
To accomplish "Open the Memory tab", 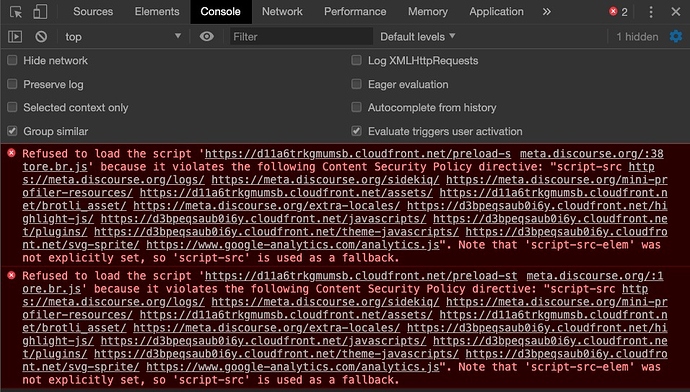I will tap(428, 11).
